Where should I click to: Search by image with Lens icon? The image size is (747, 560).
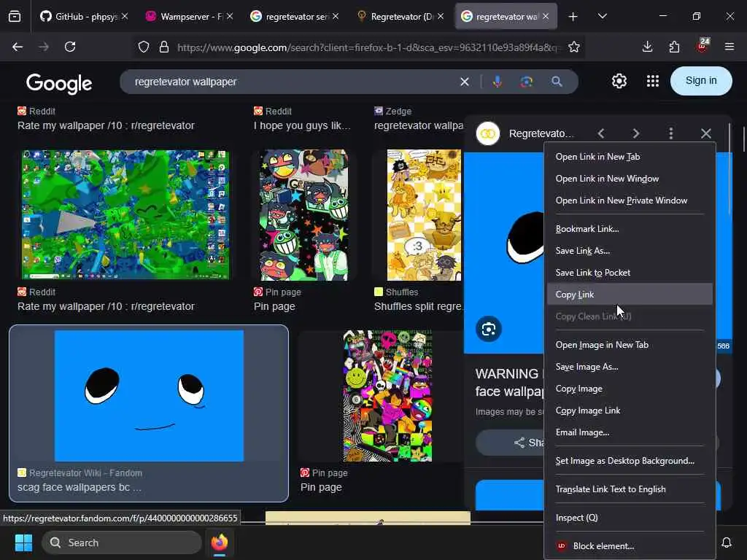coord(527,82)
